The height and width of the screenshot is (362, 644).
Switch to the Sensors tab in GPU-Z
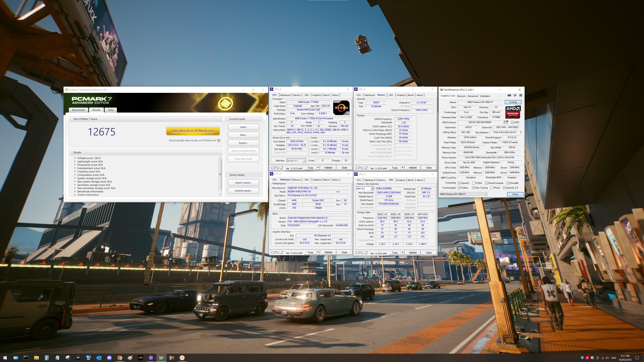coord(461,96)
